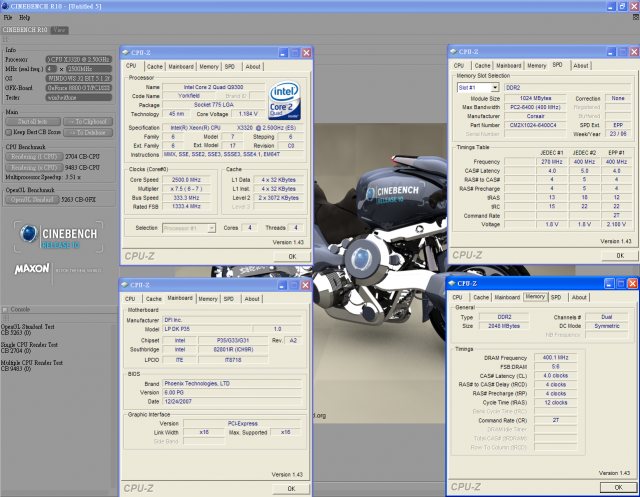The image size is (640, 497).
Task: Open Memory tab in SPD CPU-Z window
Action: click(x=536, y=66)
